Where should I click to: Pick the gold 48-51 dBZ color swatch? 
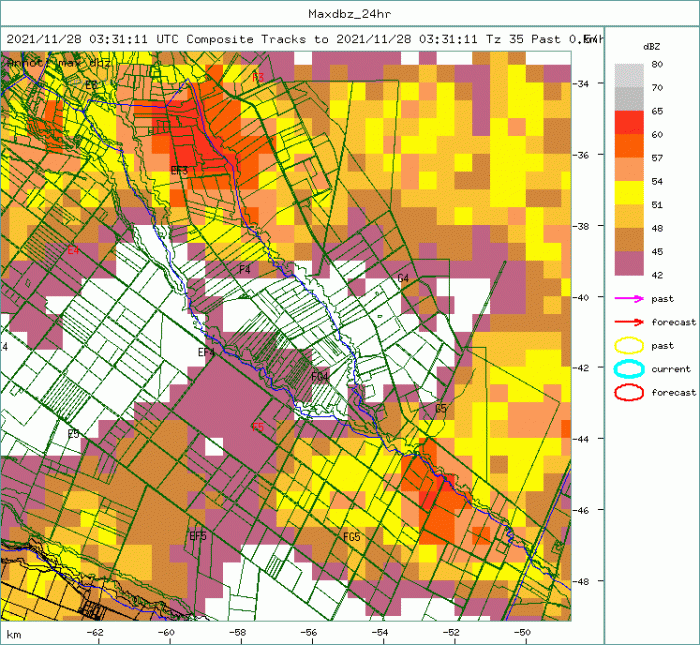(x=629, y=216)
